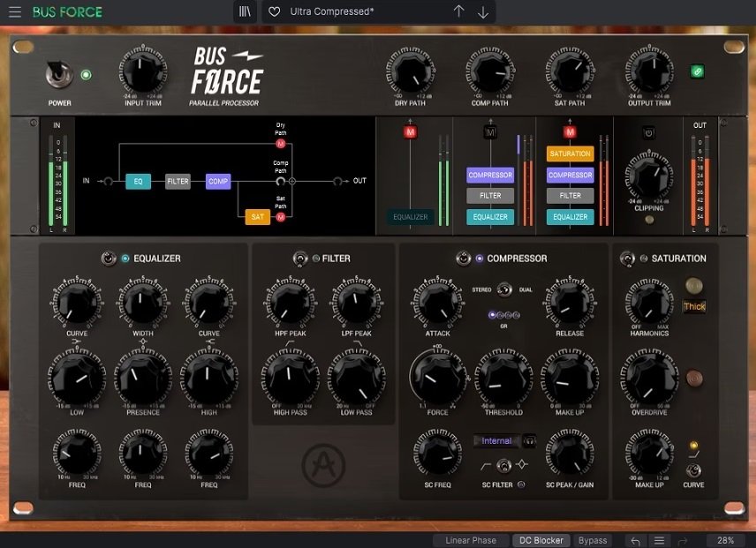Load the previous preset with up arrow
Screen dimensions: 756x548
coord(458,11)
